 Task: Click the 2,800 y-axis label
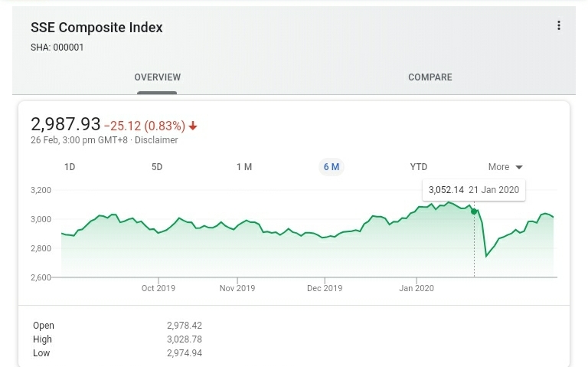pos(41,248)
